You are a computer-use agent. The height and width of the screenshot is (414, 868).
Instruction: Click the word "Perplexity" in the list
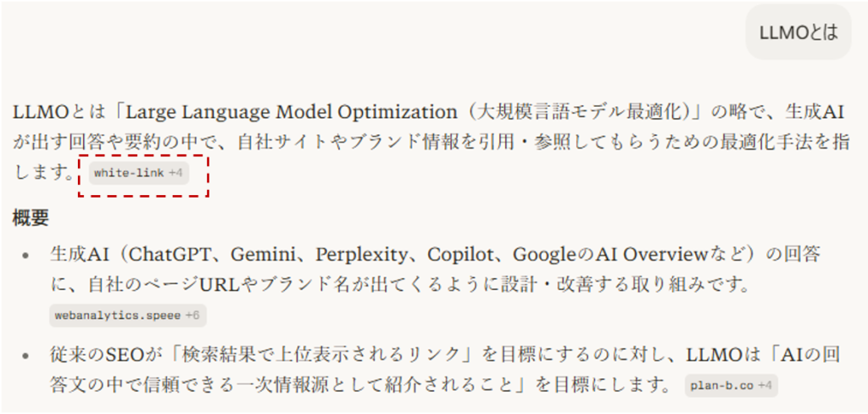362,255
